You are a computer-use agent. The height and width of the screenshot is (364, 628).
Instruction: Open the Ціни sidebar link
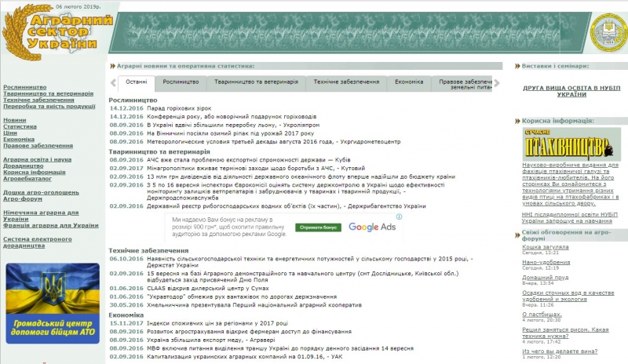[x=10, y=133]
